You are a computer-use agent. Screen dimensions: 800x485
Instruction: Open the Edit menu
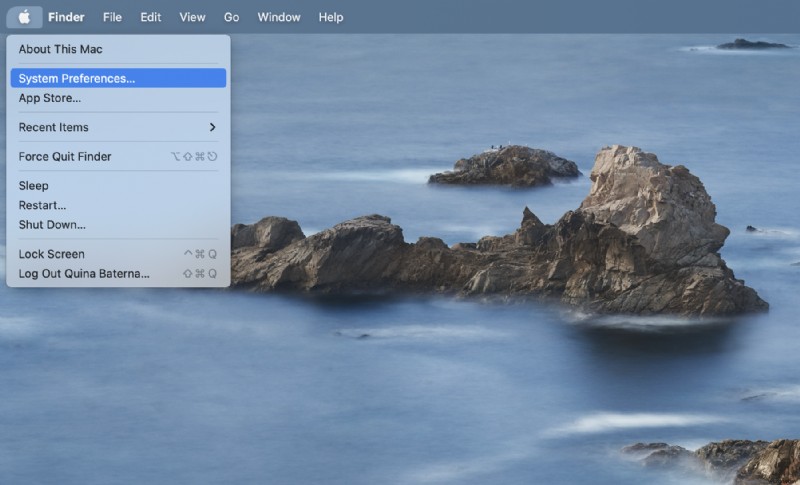coord(151,17)
